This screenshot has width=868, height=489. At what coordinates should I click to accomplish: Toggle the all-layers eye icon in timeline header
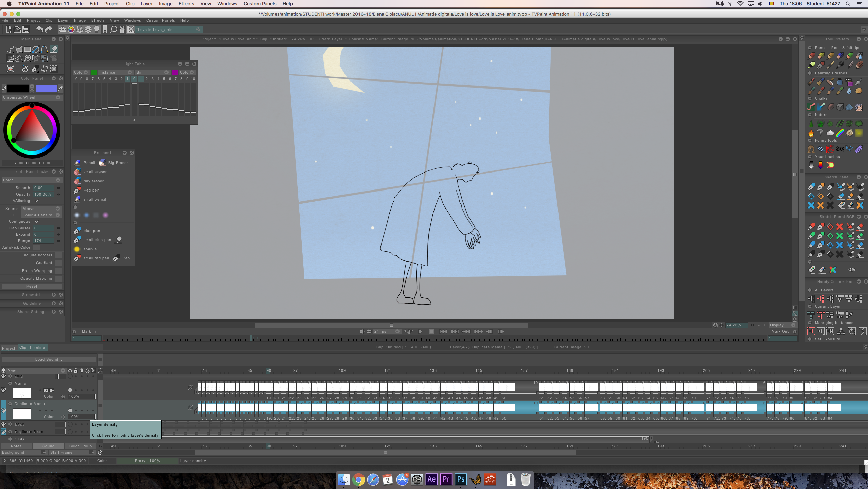point(70,371)
